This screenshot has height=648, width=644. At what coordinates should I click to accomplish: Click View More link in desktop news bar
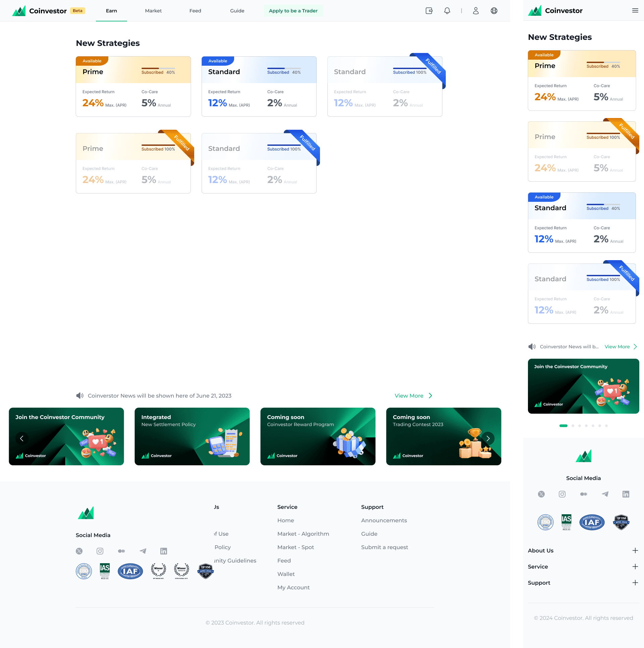[x=409, y=396]
